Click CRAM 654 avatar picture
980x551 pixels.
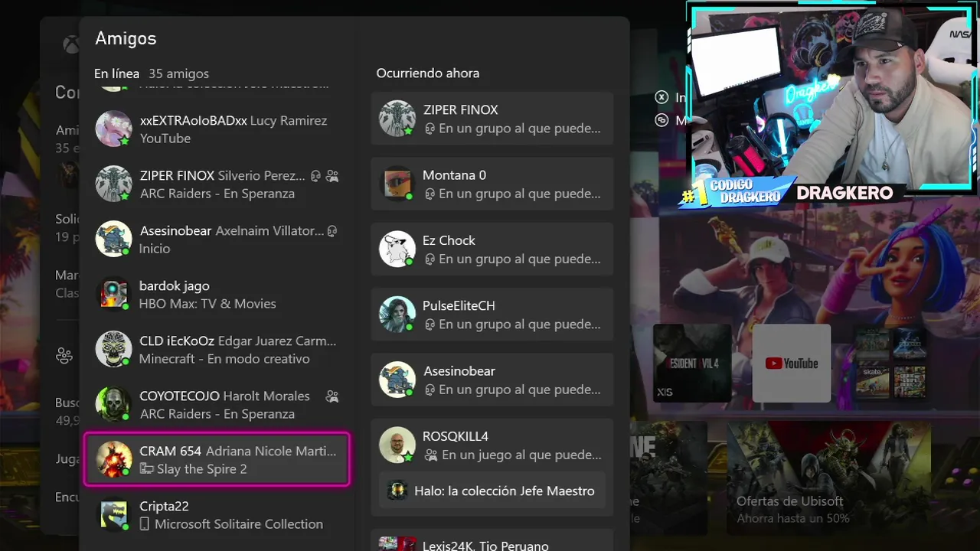(x=113, y=459)
